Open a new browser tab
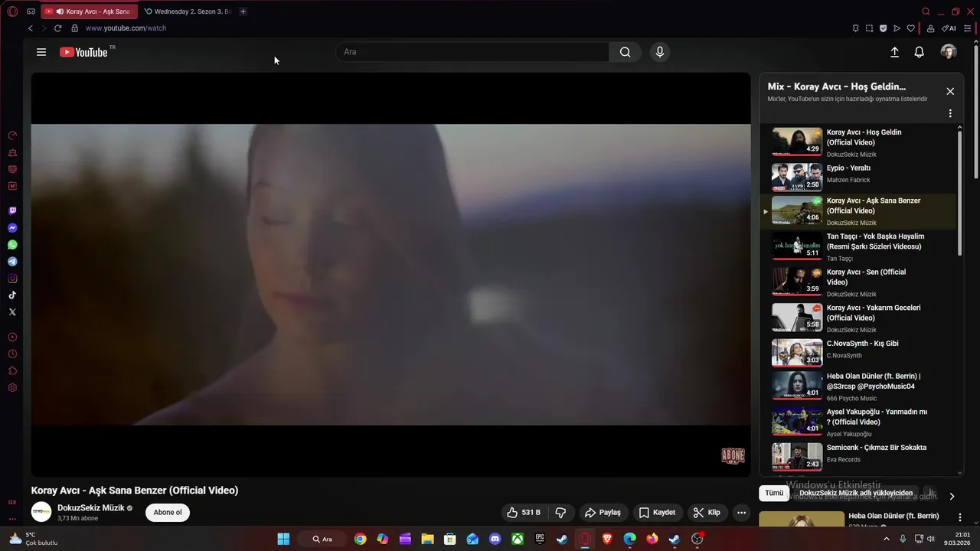Screen dimensions: 980x551 pos(243,11)
